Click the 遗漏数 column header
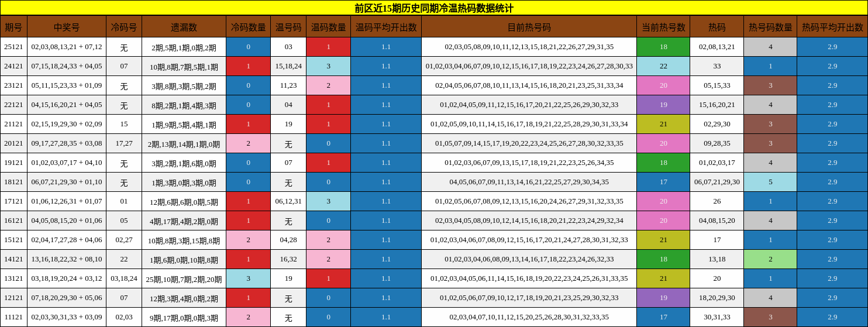 [x=184, y=27]
